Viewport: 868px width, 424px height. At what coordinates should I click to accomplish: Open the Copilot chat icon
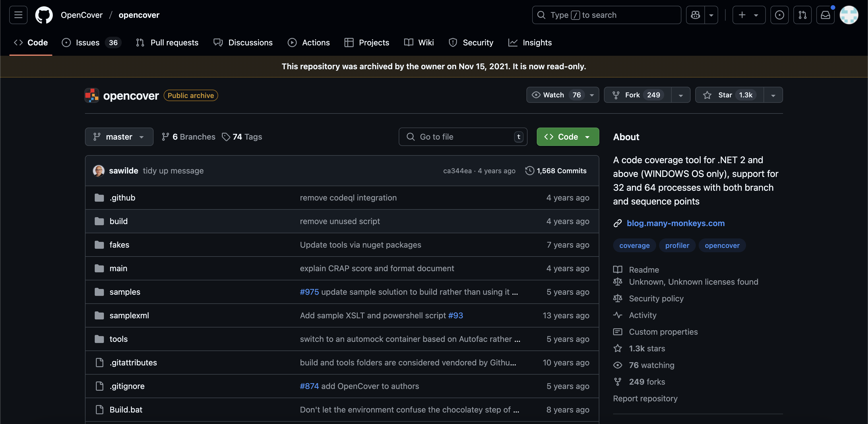[695, 15]
